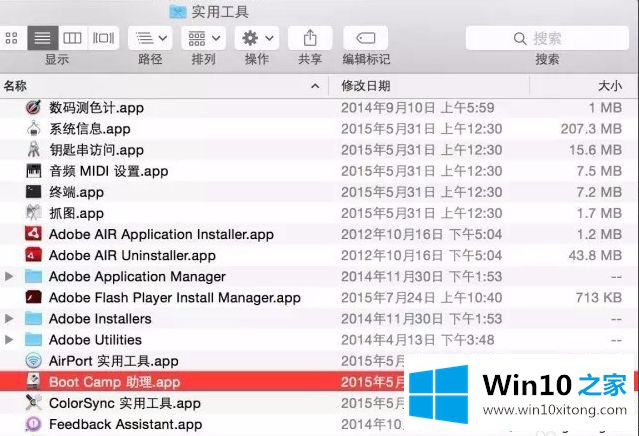The image size is (639, 436).
Task: Select 数码测色计.app icon
Action: [x=33, y=108]
